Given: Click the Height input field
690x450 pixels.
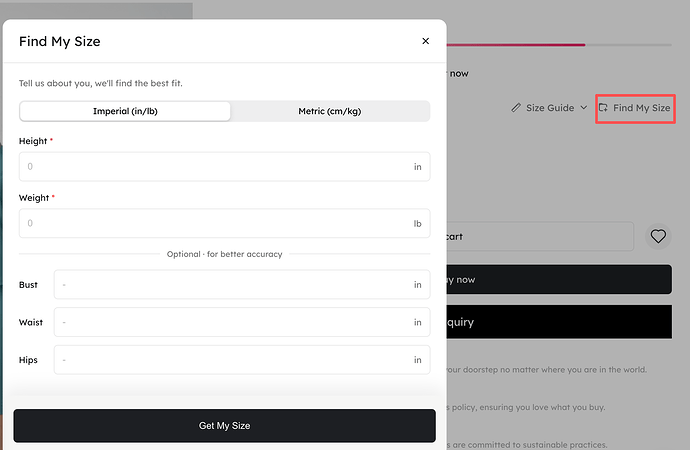Looking at the screenshot, I should (x=224, y=167).
